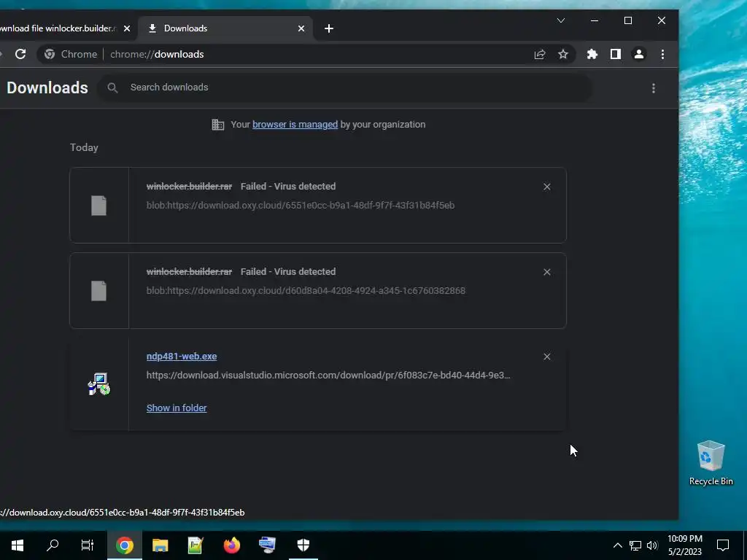Click the share page icon in address bar

pos(539,54)
